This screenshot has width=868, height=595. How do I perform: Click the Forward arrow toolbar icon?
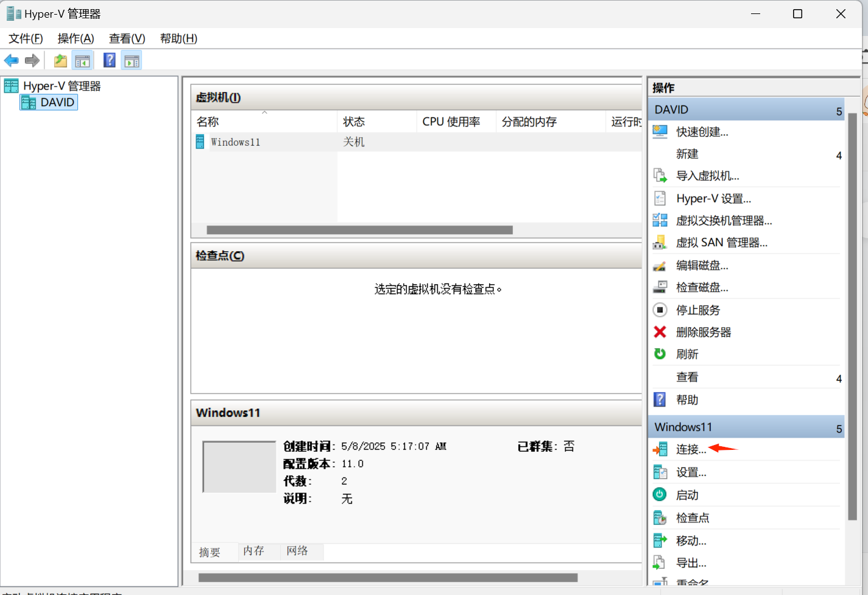pos(32,60)
